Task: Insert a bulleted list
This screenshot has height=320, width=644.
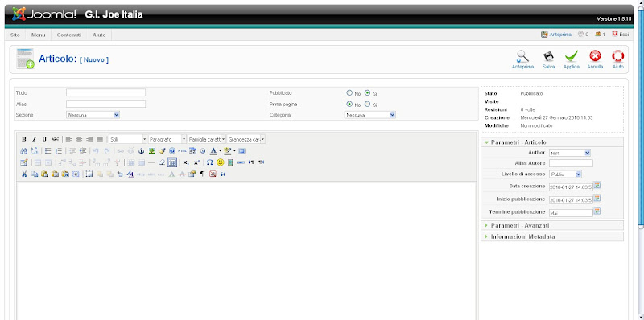Action: click(48, 151)
